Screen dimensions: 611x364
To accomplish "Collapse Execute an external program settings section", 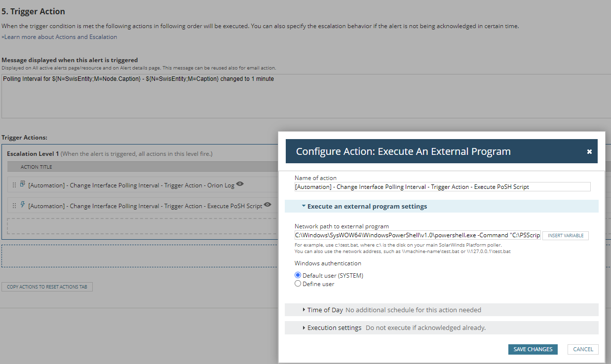I will (x=304, y=206).
